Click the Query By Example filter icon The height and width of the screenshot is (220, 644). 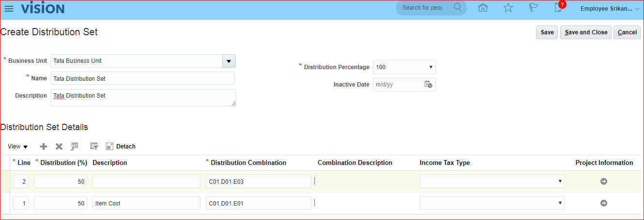[x=94, y=147]
